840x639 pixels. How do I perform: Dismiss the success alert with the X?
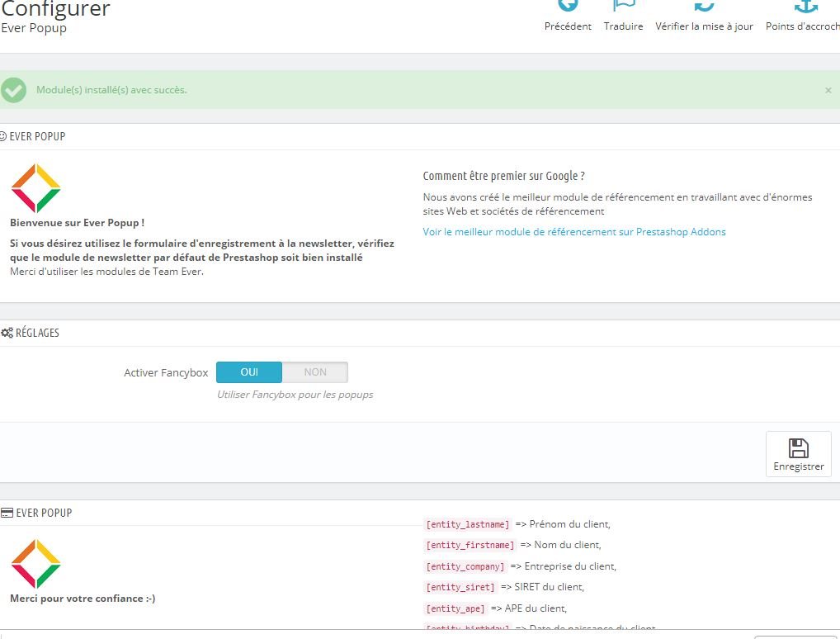pyautogui.click(x=828, y=90)
